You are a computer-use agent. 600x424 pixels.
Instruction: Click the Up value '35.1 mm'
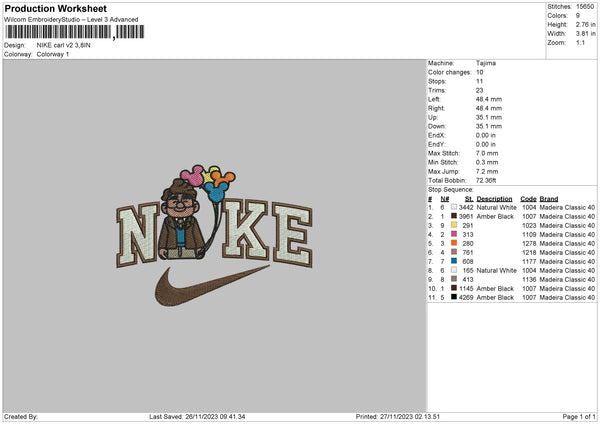click(489, 117)
